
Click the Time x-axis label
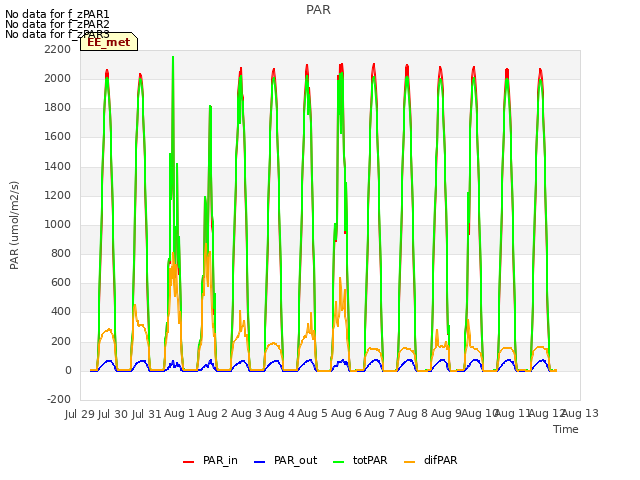click(566, 429)
